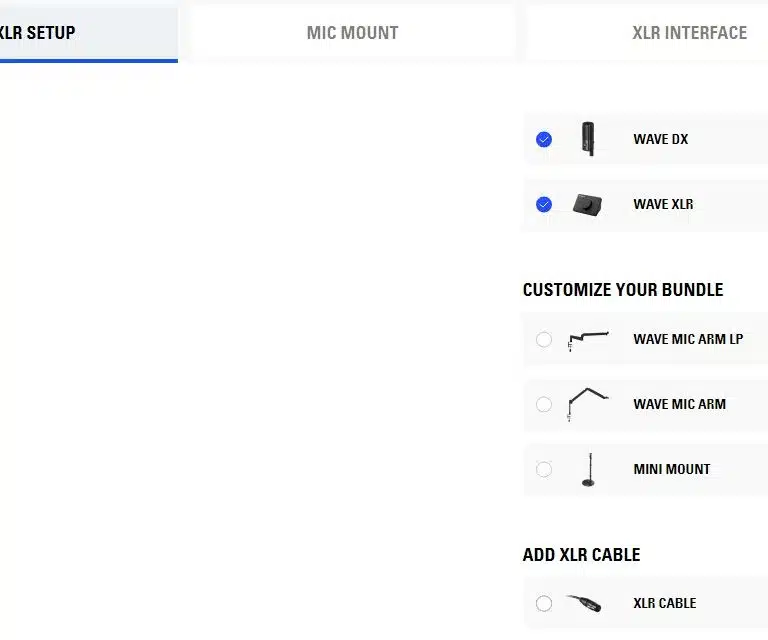Uncheck the Wave XLR blue checkmark

point(544,204)
